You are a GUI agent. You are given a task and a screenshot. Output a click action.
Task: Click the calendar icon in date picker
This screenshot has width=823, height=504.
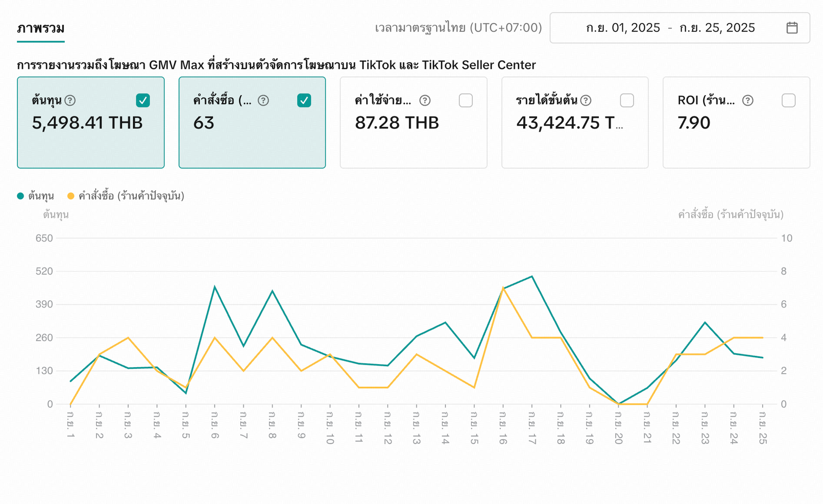pyautogui.click(x=792, y=28)
